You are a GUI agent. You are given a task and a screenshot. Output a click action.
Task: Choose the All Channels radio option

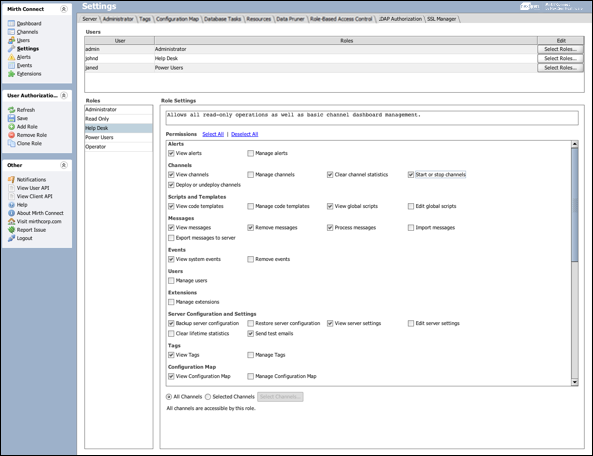coord(169,397)
